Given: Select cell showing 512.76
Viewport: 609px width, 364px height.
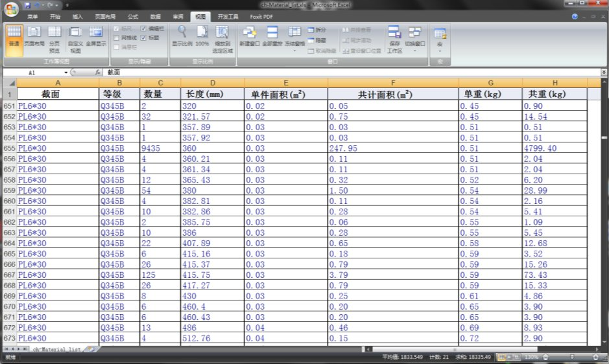Looking at the screenshot, I should (x=213, y=338).
